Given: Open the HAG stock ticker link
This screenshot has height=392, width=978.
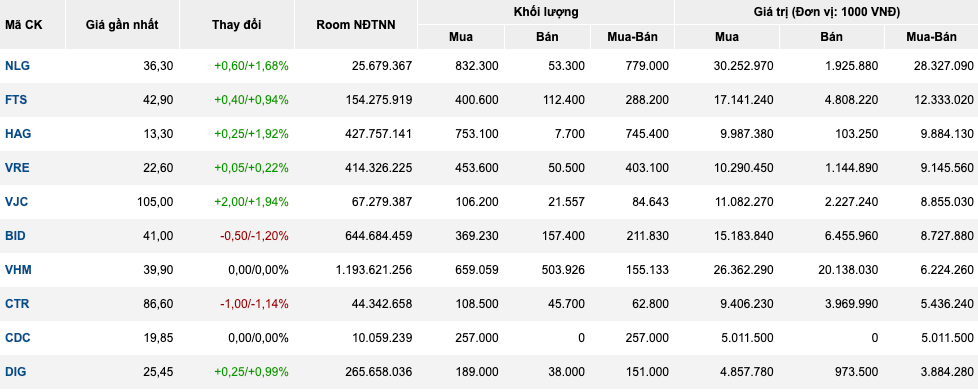Looking at the screenshot, I should 18,134.
